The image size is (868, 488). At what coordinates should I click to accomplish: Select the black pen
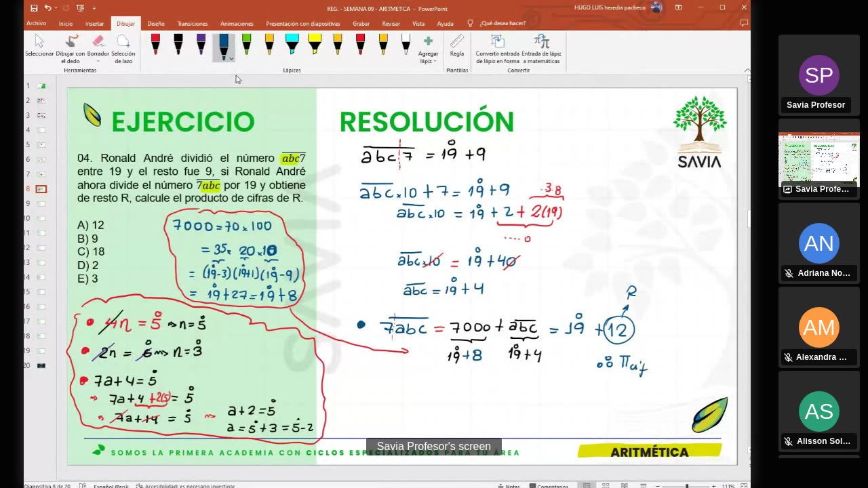(x=178, y=44)
